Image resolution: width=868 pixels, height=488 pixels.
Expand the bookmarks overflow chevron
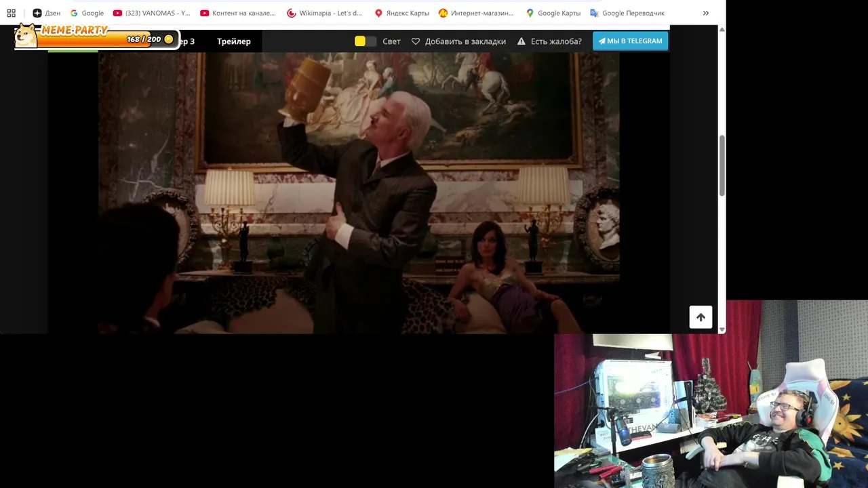pyautogui.click(x=705, y=13)
